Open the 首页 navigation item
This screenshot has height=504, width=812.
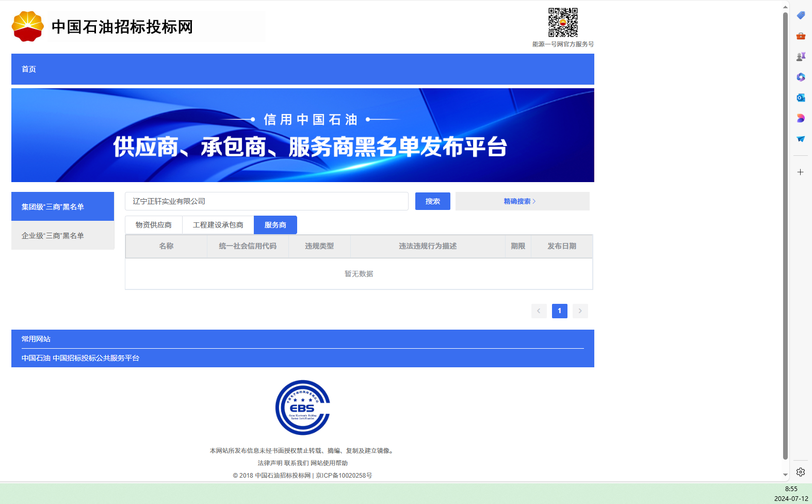tap(29, 69)
